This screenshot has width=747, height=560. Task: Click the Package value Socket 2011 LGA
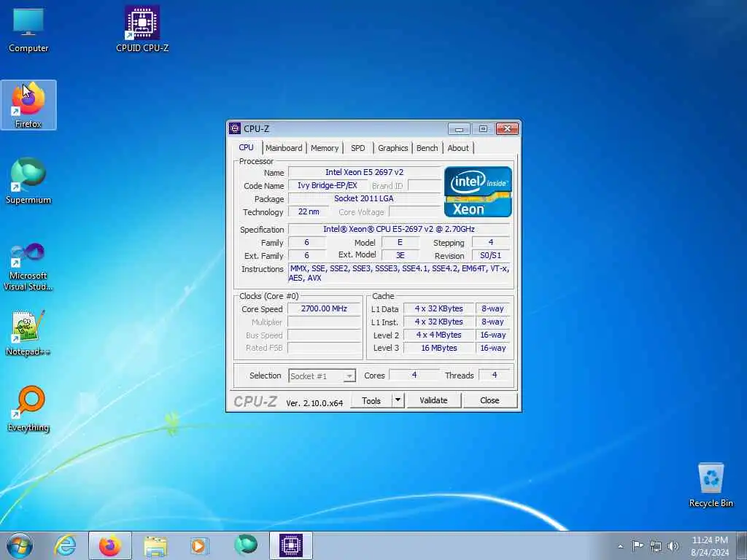coord(365,198)
